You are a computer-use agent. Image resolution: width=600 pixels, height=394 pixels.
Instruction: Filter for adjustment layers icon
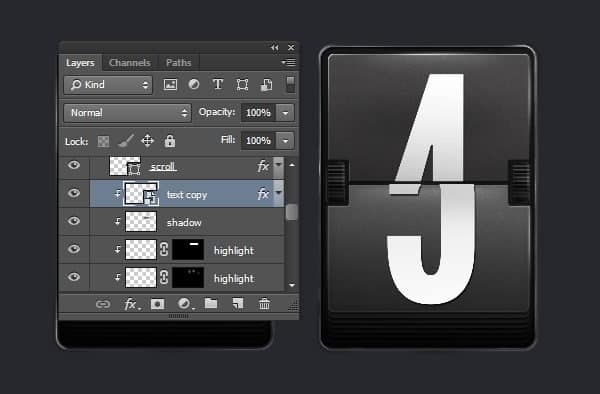click(x=194, y=84)
